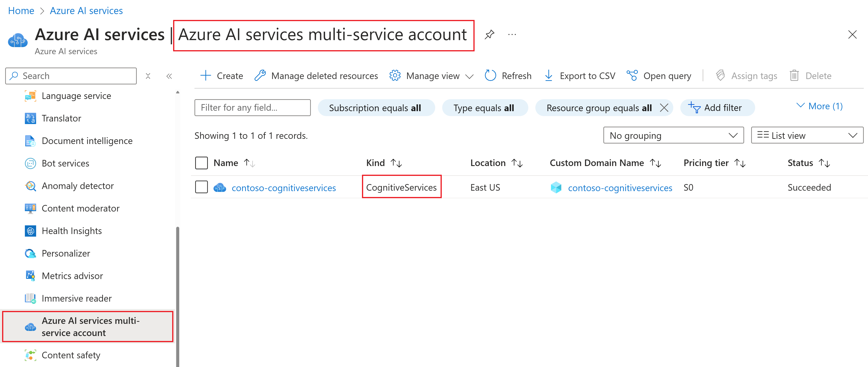Image resolution: width=868 pixels, height=367 pixels.
Task: Click the Export to CSV download icon
Action: click(548, 76)
